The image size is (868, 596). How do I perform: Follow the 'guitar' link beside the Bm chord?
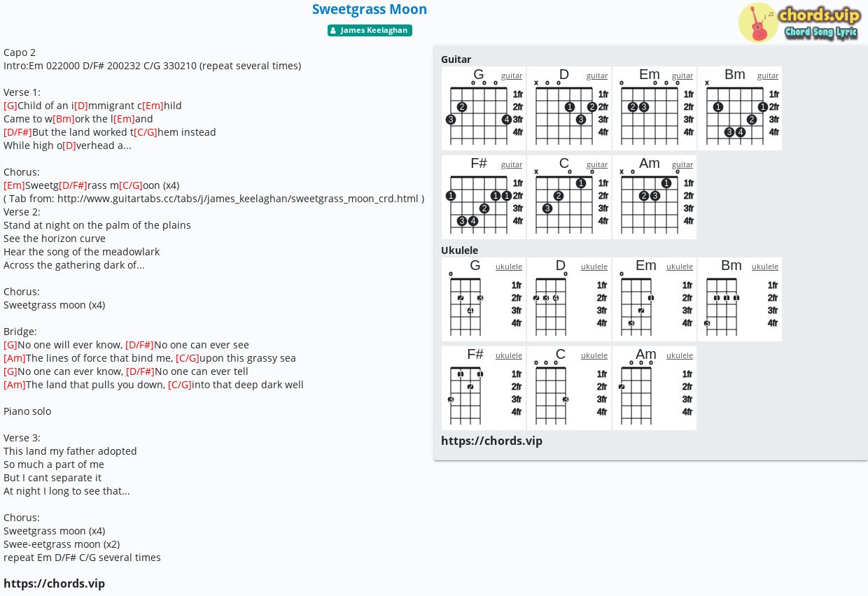(768, 76)
